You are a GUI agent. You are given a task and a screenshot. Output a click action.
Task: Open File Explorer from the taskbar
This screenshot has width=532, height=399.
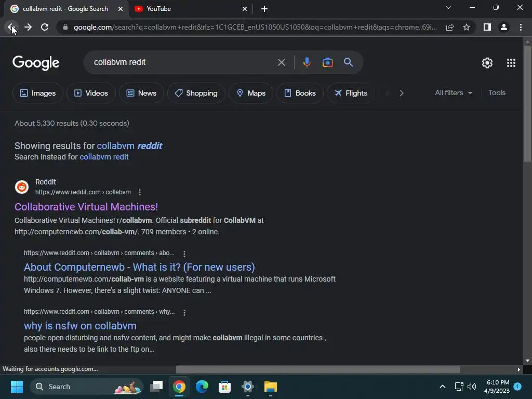coord(270,387)
